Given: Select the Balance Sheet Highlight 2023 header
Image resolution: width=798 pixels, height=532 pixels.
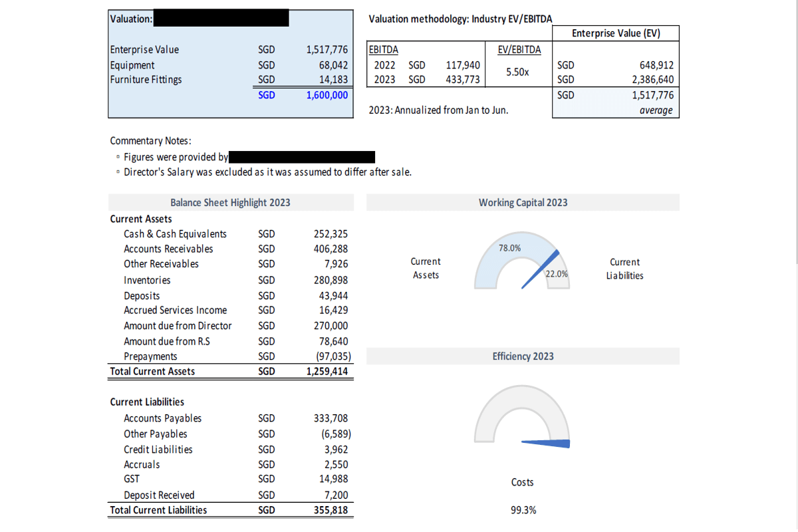Looking at the screenshot, I should pos(230,202).
